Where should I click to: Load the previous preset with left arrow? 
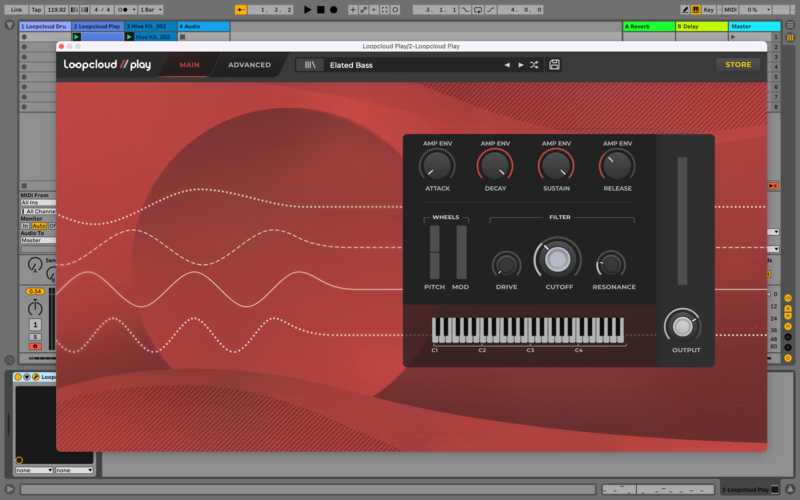click(x=507, y=65)
